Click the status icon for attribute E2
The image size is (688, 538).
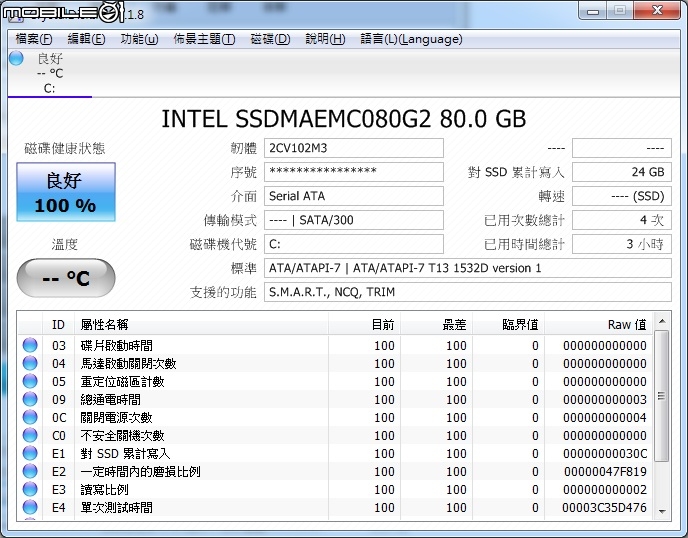[30, 471]
